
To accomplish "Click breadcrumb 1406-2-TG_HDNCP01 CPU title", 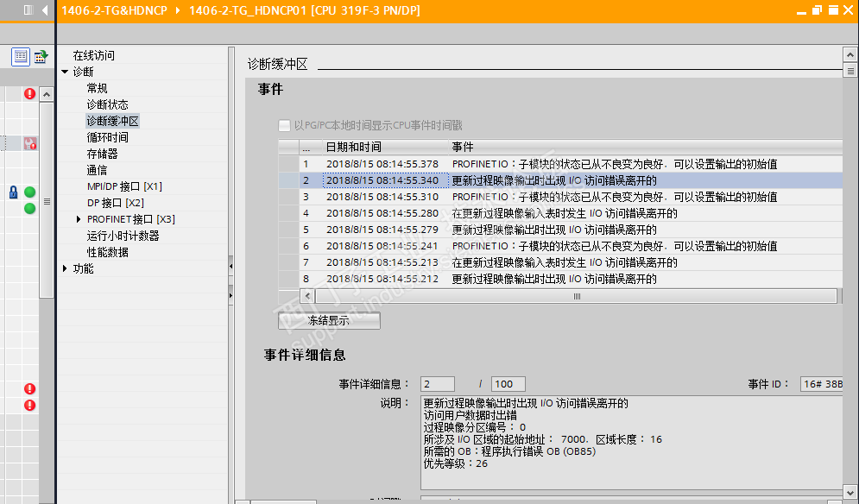I will pos(305,10).
